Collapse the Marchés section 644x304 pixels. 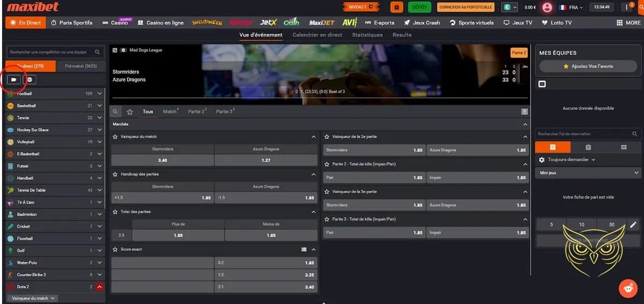coord(525,124)
